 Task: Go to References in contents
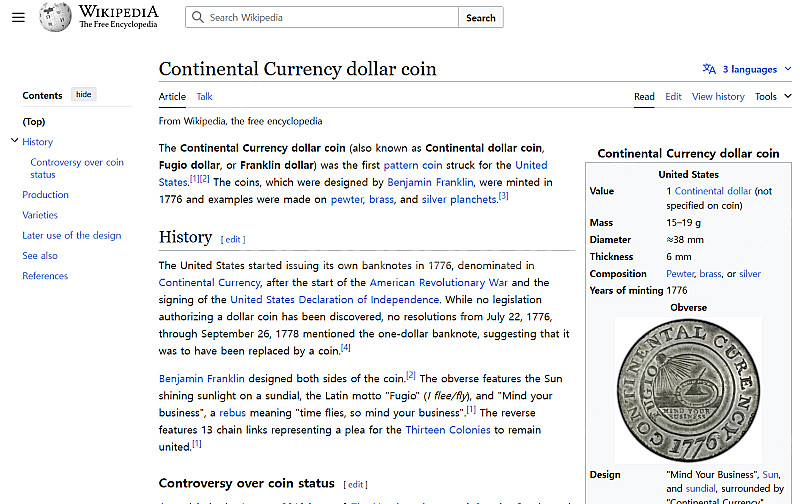[x=45, y=276]
